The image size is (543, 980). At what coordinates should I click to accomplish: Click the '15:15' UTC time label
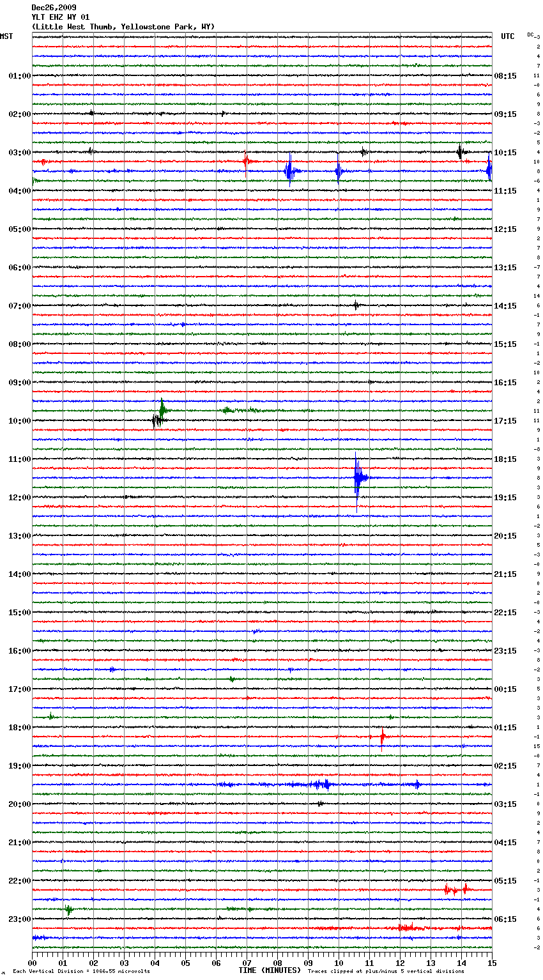tap(505, 344)
